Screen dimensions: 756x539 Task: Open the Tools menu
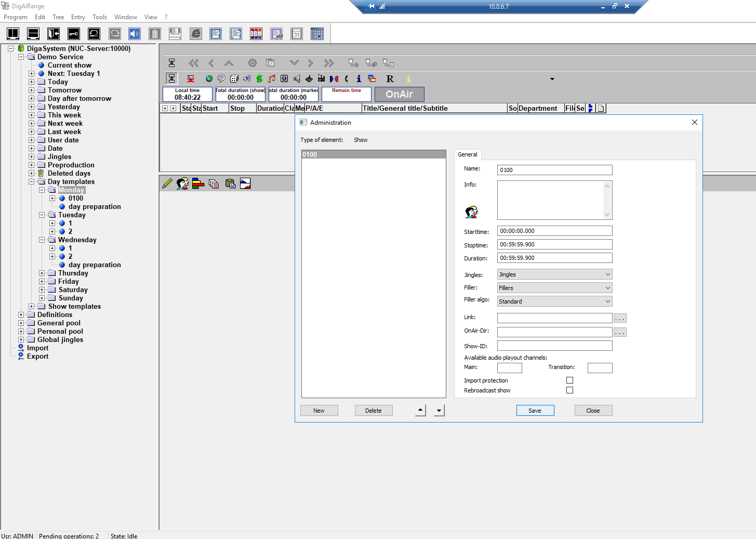pyautogui.click(x=100, y=17)
